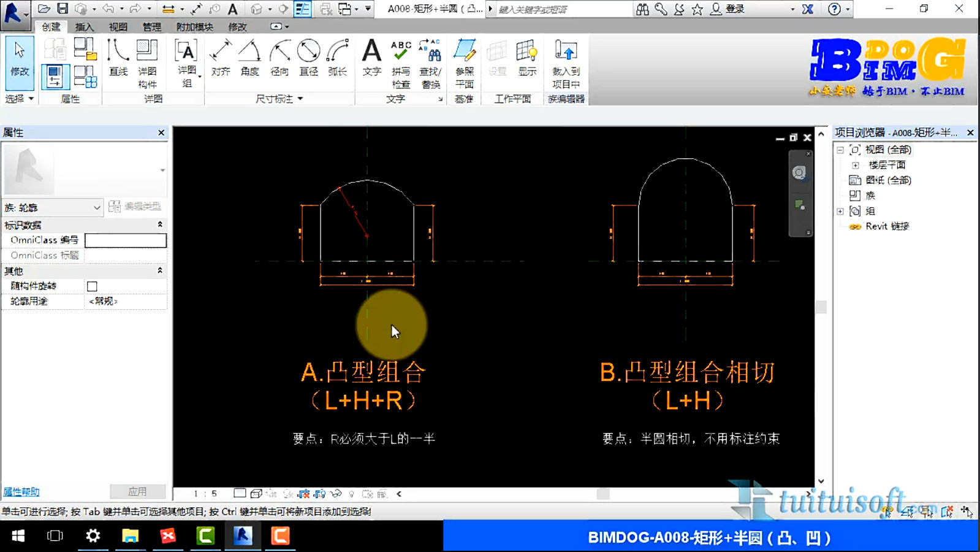Open the 管理 ribbon tab
The image size is (980, 552).
pyautogui.click(x=151, y=27)
